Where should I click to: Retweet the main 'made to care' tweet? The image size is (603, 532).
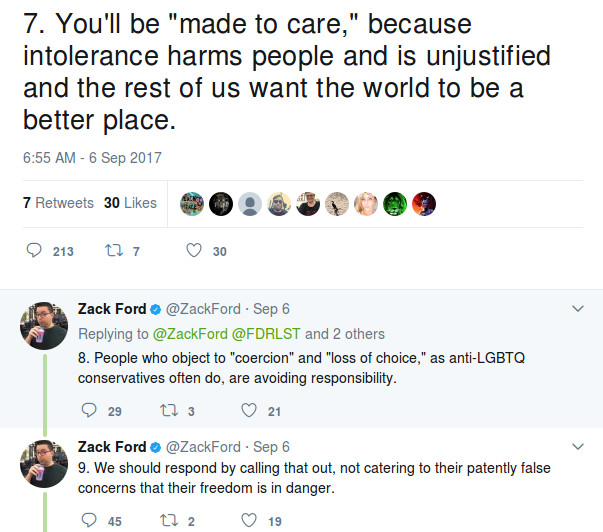pyautogui.click(x=112, y=251)
